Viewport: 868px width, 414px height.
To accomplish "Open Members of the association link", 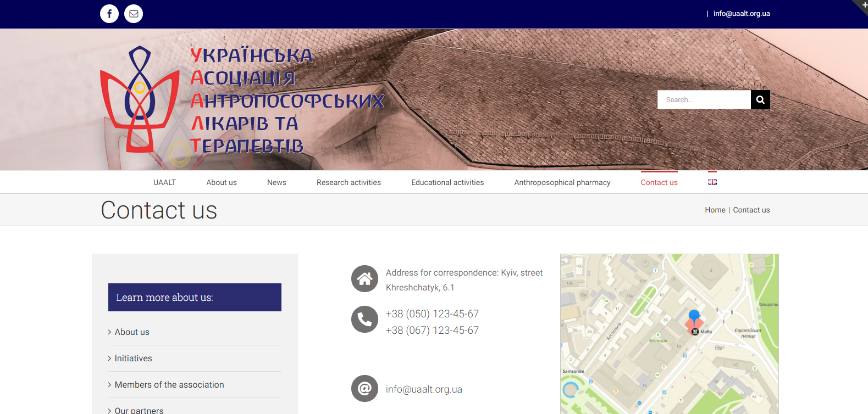I will (x=169, y=384).
